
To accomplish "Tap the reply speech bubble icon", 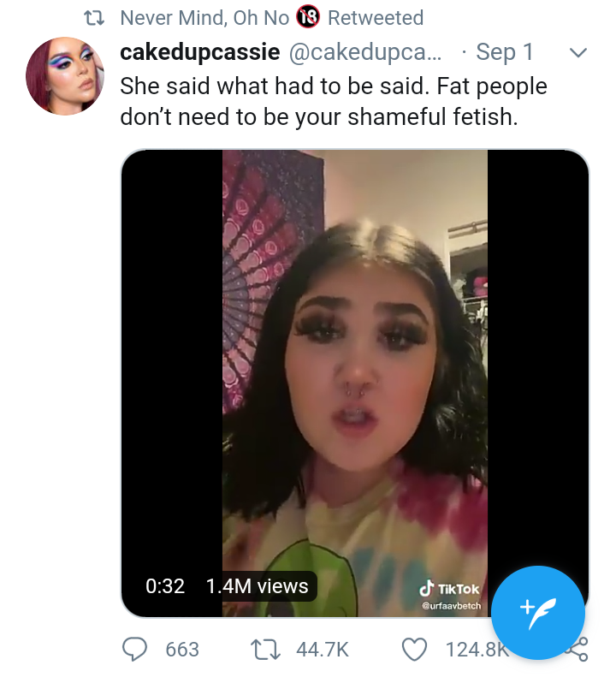I will click(135, 650).
